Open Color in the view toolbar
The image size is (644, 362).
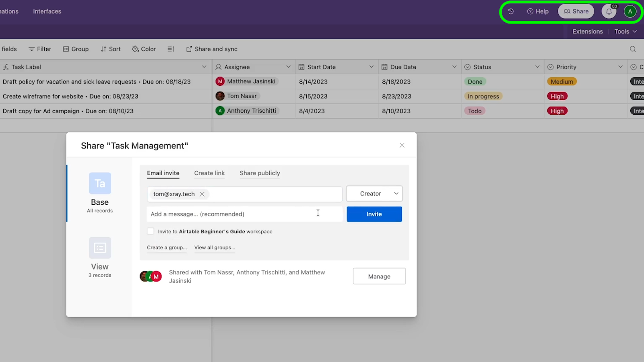144,49
